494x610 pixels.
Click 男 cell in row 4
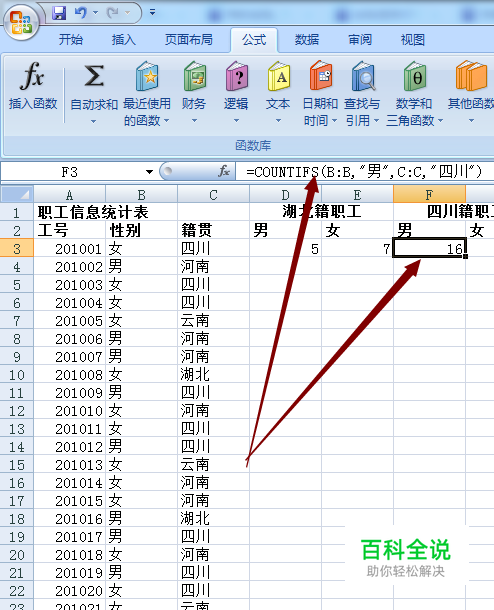[x=141, y=266]
